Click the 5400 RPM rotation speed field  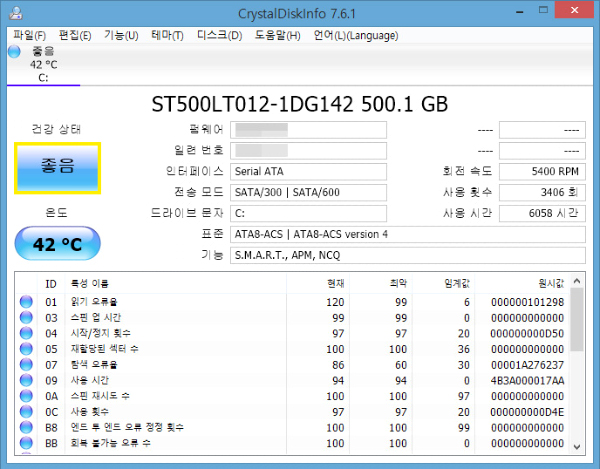542,171
